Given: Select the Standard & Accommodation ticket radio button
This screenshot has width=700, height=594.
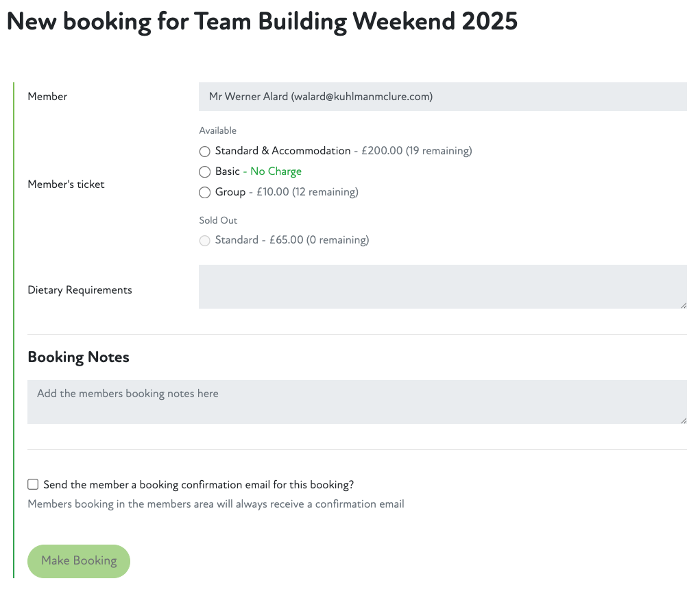Looking at the screenshot, I should pos(204,151).
